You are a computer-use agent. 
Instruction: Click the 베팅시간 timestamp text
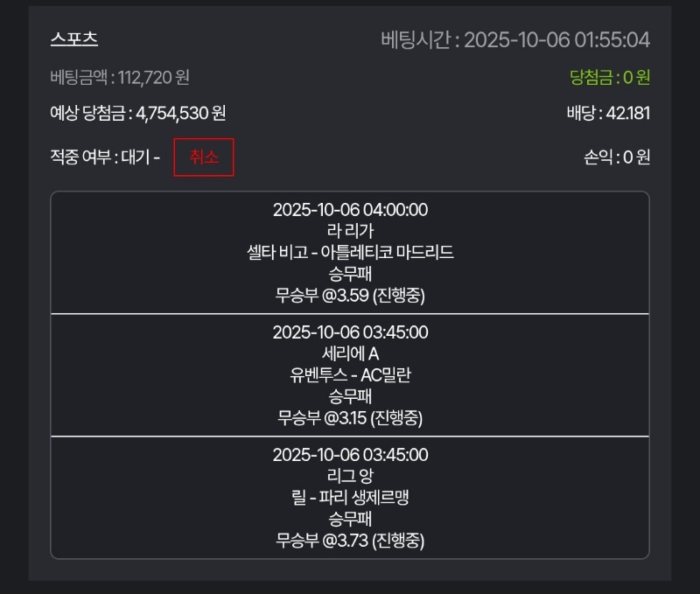(x=515, y=40)
